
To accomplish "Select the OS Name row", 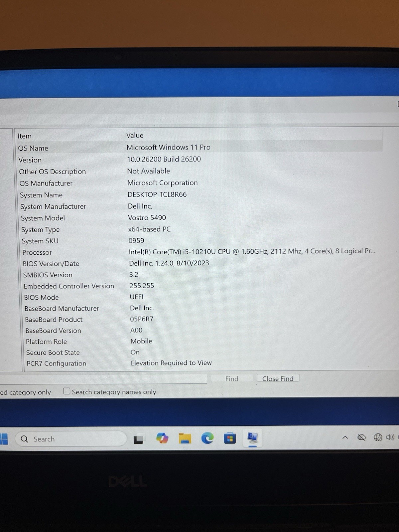I will [x=199, y=148].
